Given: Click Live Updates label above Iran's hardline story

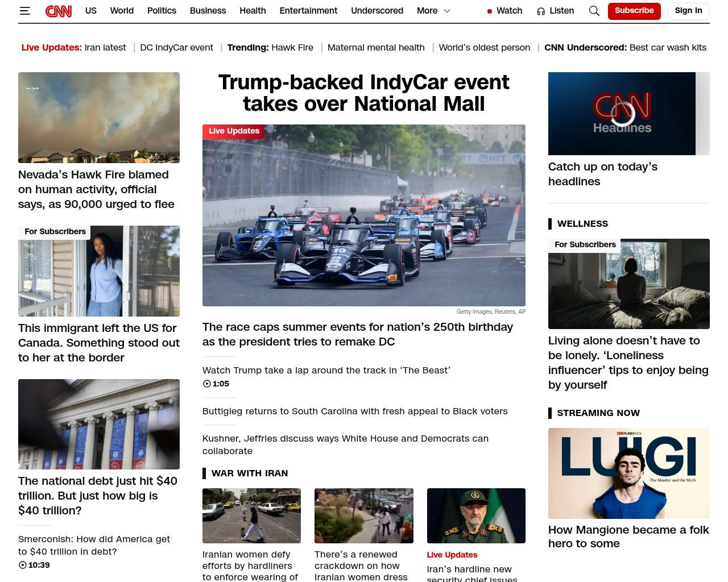Looking at the screenshot, I should coord(452,555).
